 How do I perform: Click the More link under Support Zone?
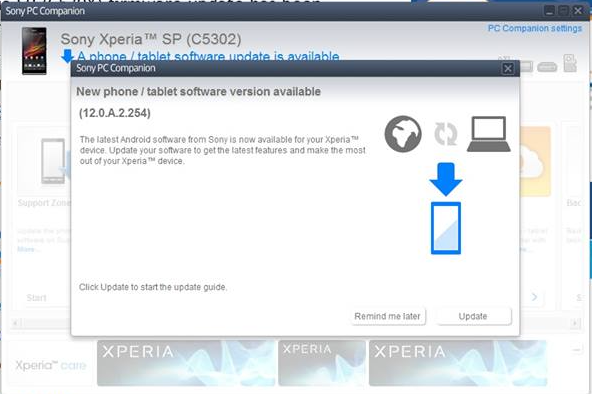click(x=28, y=249)
